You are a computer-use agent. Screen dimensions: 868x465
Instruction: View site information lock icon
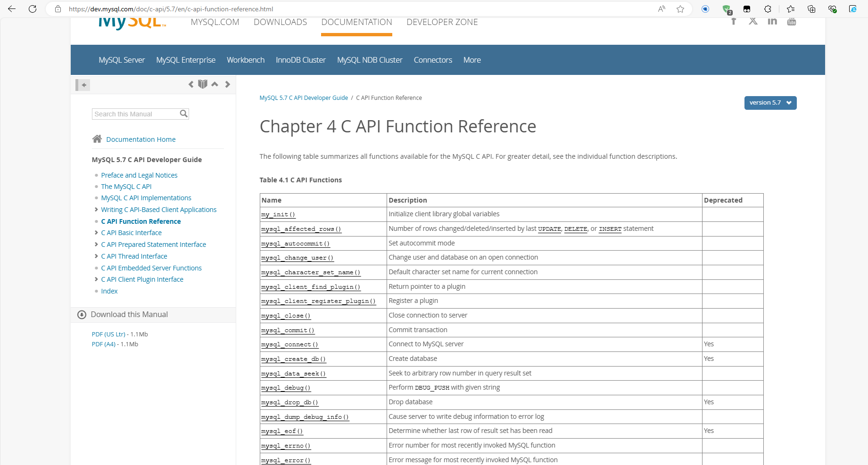click(58, 9)
